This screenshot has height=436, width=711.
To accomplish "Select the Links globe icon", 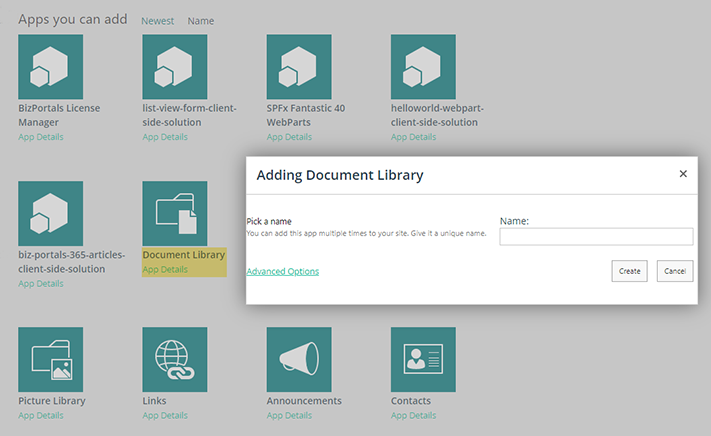I will (175, 359).
